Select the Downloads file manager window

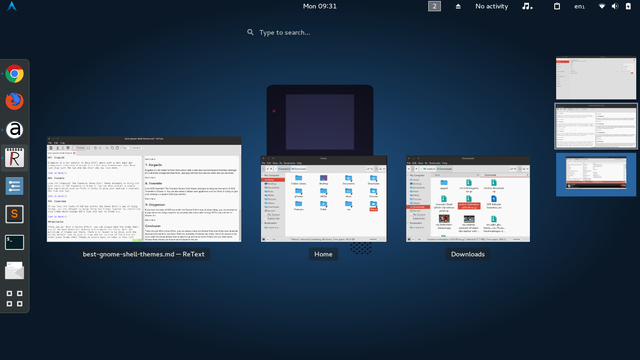[x=468, y=199]
